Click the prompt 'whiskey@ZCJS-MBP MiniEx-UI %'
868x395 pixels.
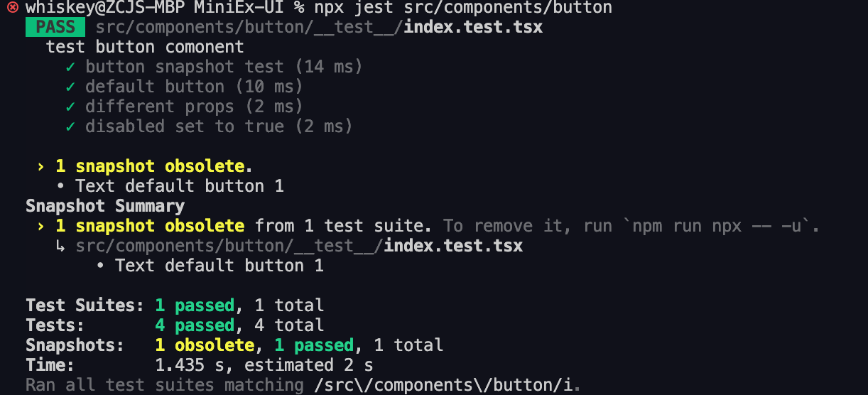165,8
